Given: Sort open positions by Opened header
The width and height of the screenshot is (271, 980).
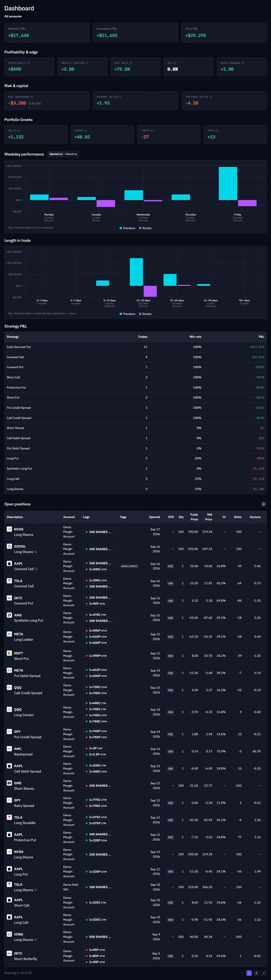Looking at the screenshot, I should [154, 517].
